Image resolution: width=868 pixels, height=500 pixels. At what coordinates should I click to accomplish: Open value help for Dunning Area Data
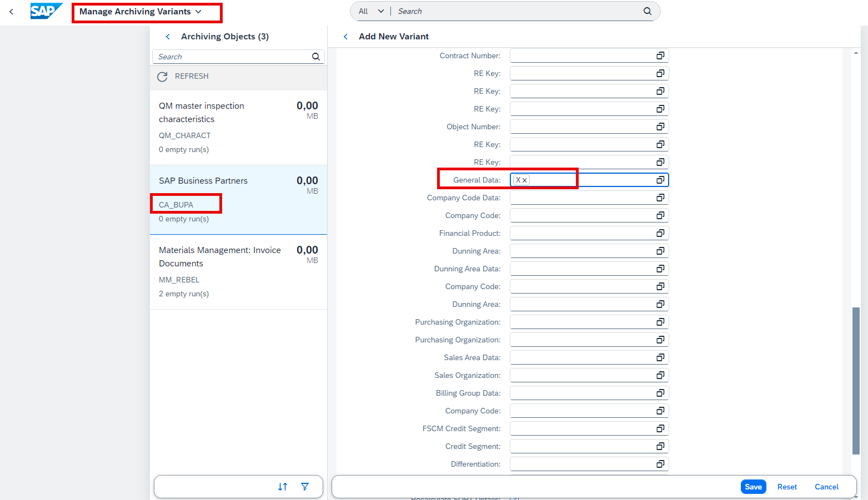pos(660,269)
